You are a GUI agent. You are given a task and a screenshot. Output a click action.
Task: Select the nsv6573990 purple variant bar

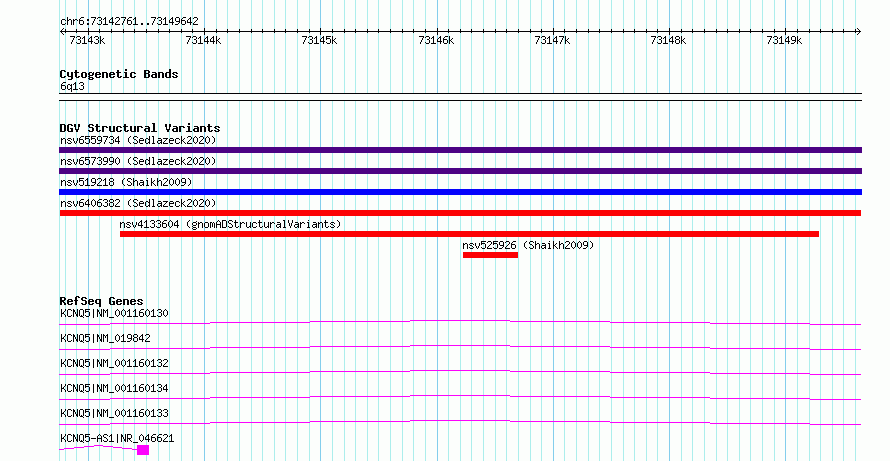pos(460,171)
